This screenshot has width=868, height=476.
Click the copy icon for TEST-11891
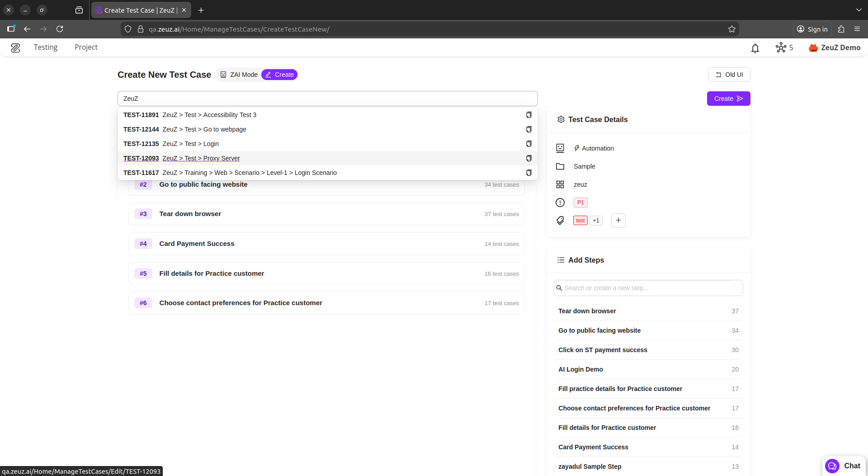pos(528,115)
